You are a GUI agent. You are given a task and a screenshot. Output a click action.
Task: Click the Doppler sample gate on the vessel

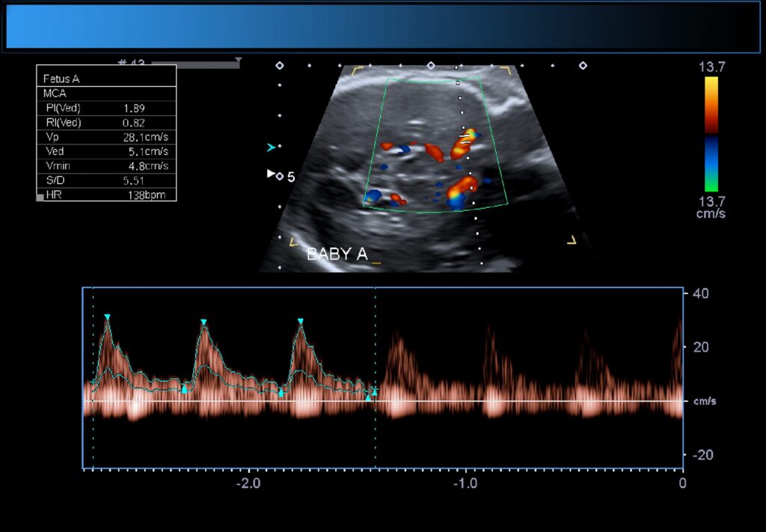[x=466, y=138]
